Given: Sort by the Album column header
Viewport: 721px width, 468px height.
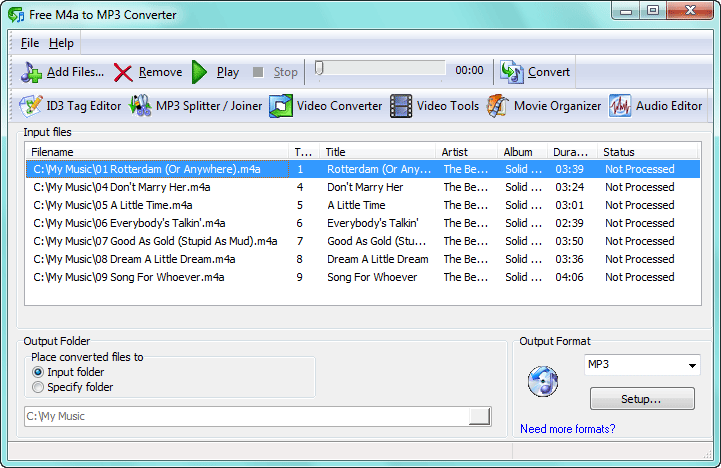Looking at the screenshot, I should [522, 152].
